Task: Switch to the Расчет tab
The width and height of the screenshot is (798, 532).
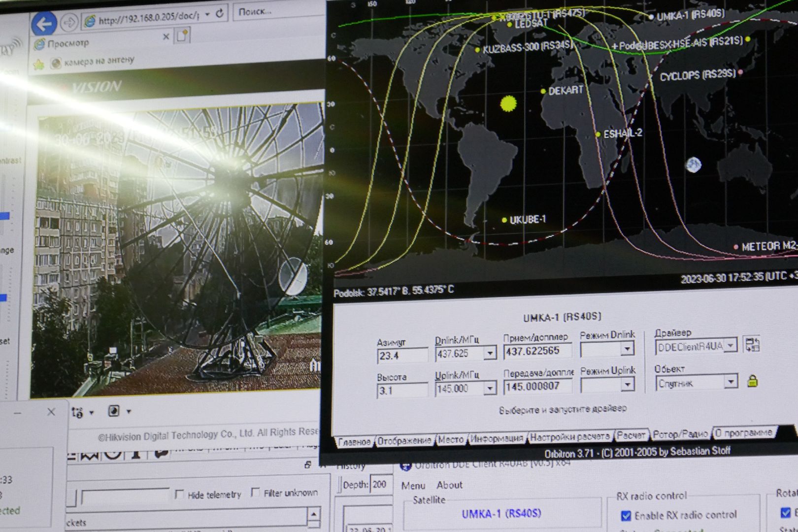Action: [x=631, y=435]
